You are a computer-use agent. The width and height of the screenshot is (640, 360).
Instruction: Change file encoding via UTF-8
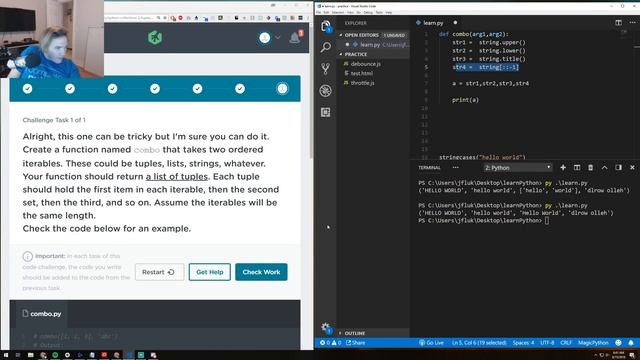click(x=547, y=342)
